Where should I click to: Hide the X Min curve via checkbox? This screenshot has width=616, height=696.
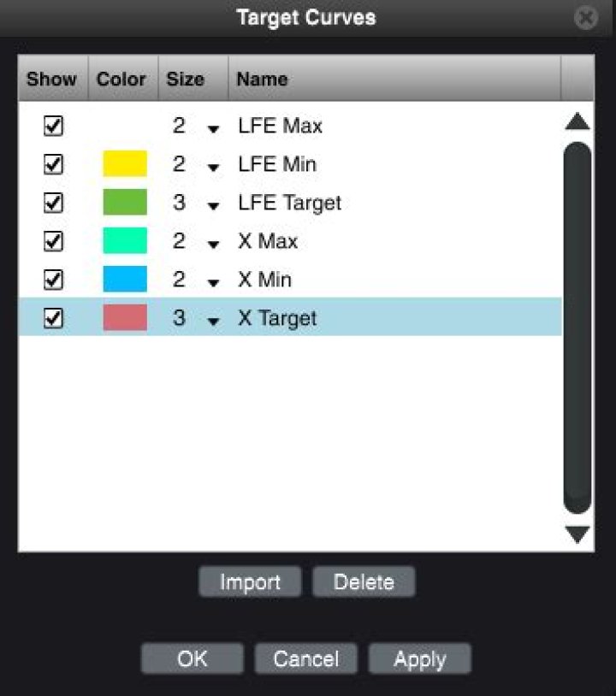coord(53,280)
